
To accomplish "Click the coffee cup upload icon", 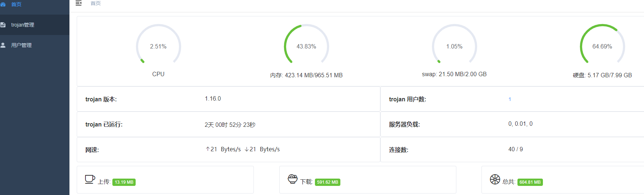I will (x=89, y=179).
